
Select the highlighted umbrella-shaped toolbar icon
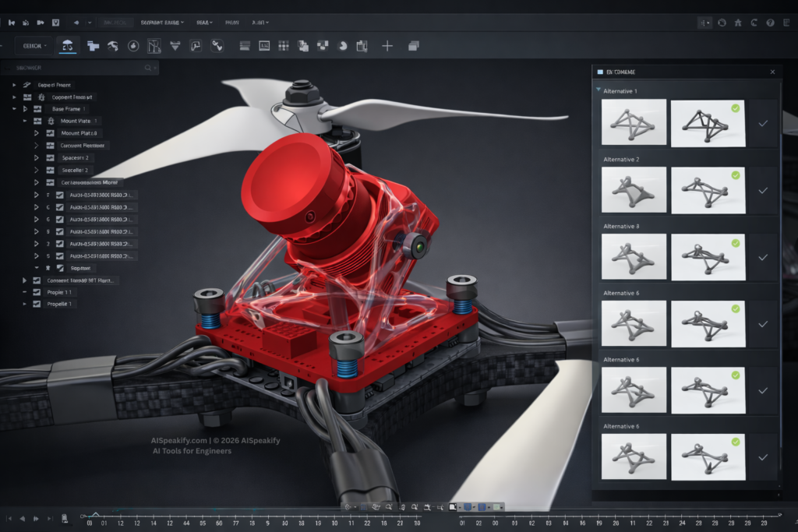point(68,46)
